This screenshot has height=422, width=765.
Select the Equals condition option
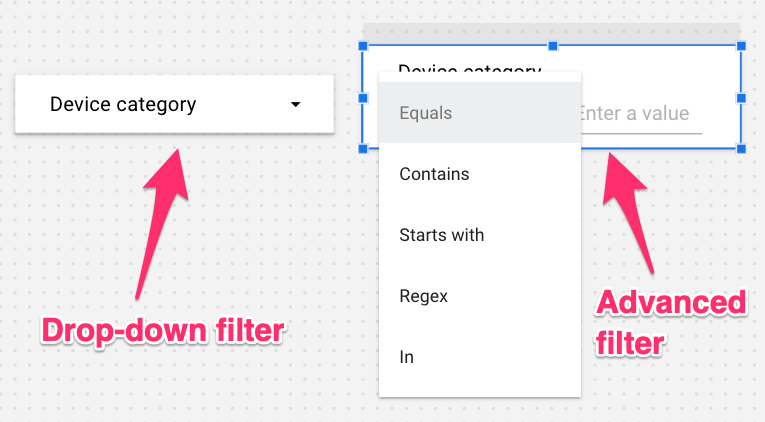pyautogui.click(x=426, y=113)
